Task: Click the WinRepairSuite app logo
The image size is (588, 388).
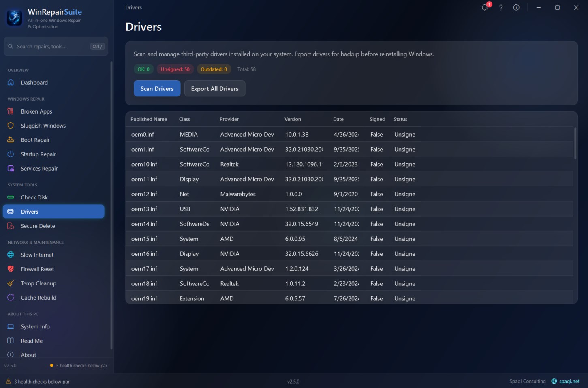Action: [x=15, y=18]
